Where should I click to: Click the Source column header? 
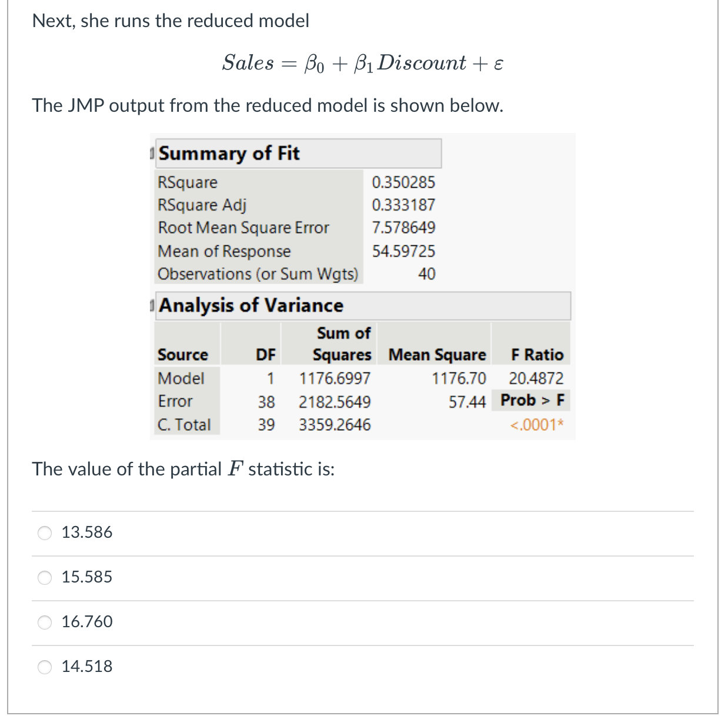click(x=182, y=354)
